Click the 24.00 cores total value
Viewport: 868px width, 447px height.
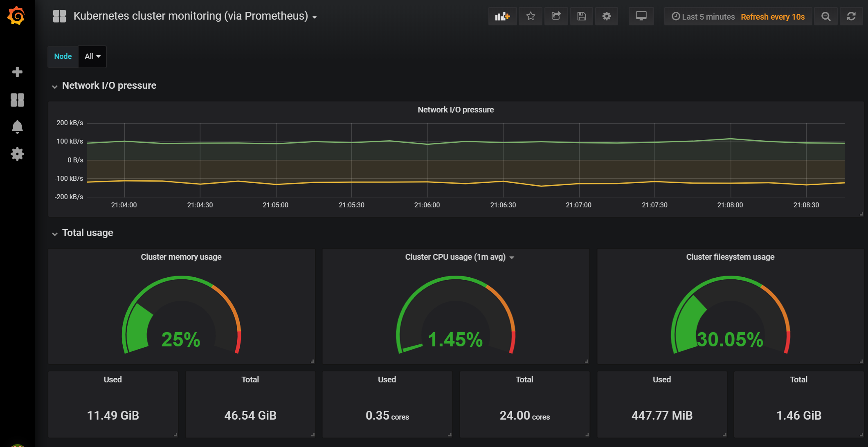pyautogui.click(x=525, y=416)
